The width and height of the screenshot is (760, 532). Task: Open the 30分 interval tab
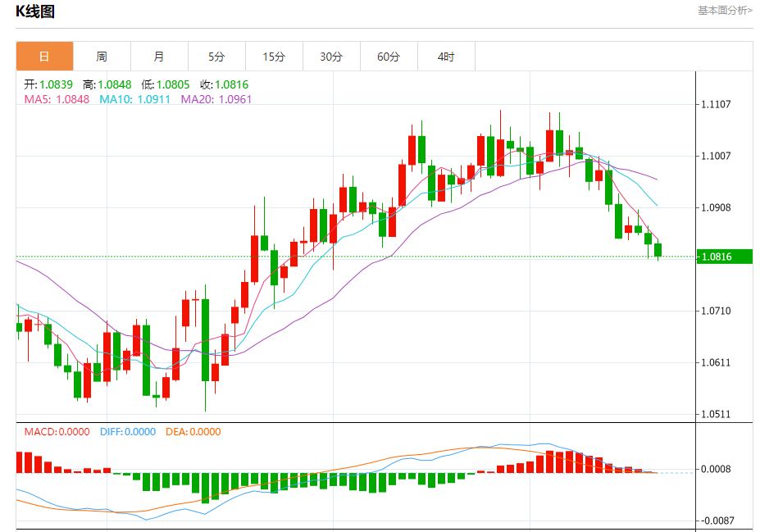[x=331, y=57]
